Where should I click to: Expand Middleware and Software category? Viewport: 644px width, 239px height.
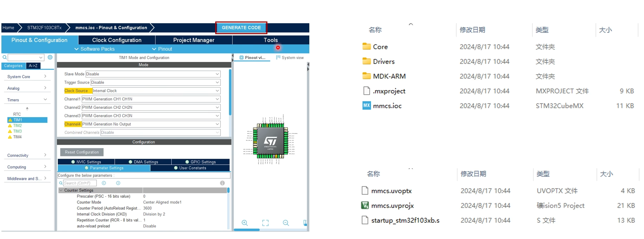(x=27, y=178)
